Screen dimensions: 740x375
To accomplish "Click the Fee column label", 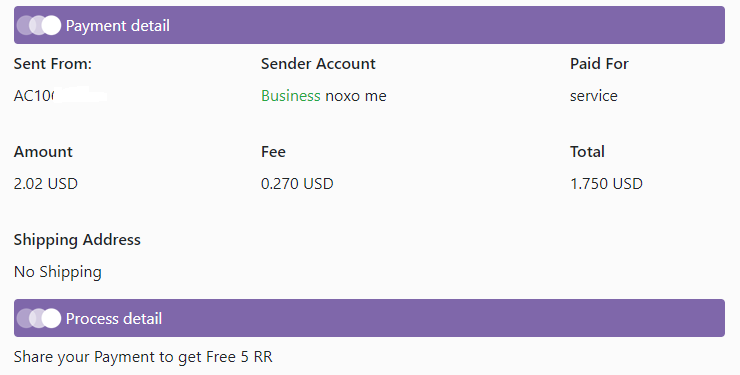I will (273, 152).
